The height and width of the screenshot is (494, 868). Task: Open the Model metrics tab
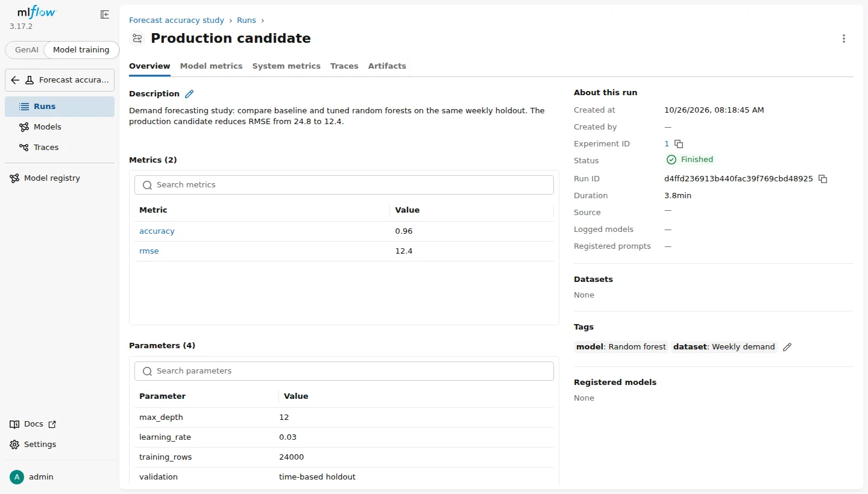coord(211,66)
